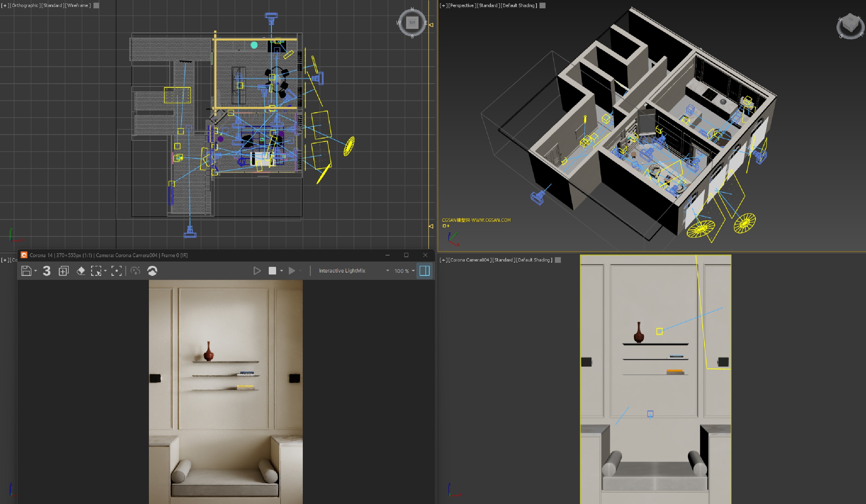Click the W compass label on the ViewCube ring

399,23
